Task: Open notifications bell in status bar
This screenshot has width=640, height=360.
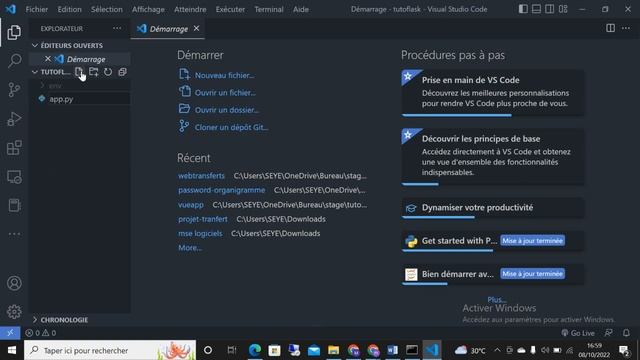Action: tap(626, 333)
